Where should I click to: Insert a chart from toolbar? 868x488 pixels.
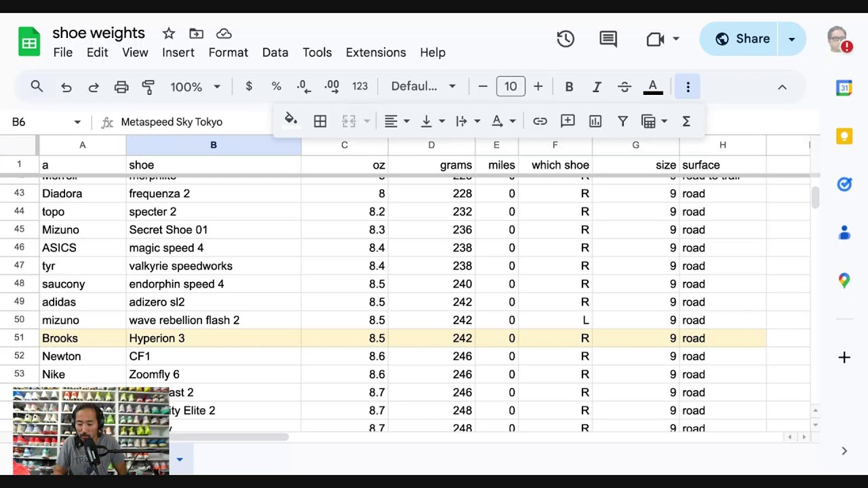[595, 121]
